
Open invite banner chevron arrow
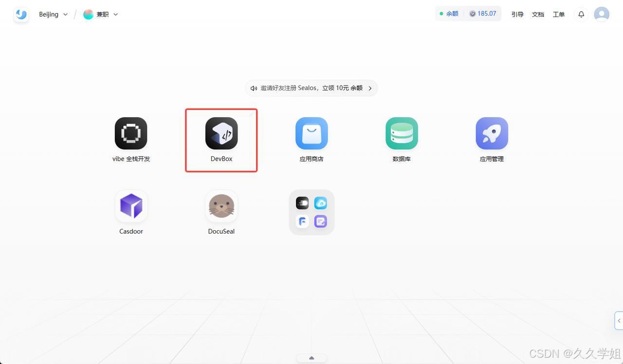click(370, 88)
